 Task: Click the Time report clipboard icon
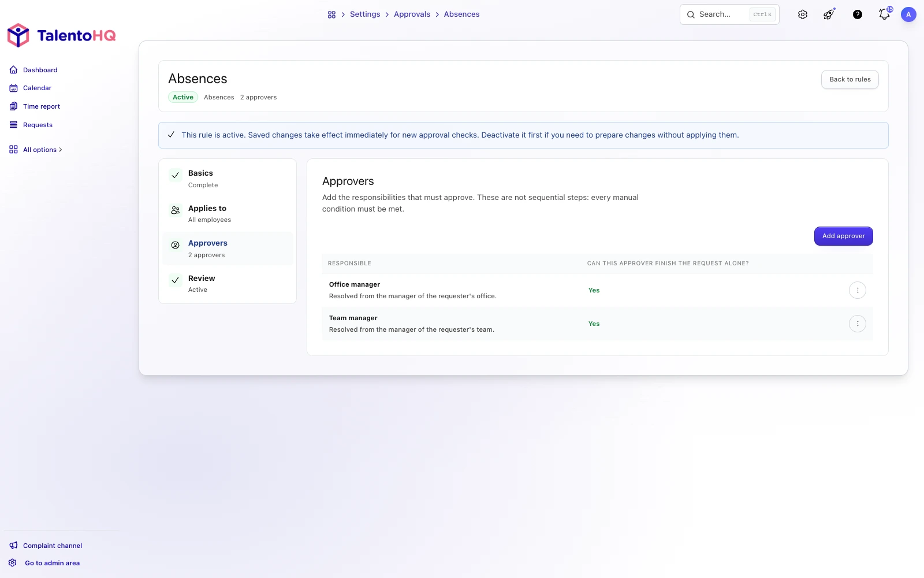click(x=13, y=106)
